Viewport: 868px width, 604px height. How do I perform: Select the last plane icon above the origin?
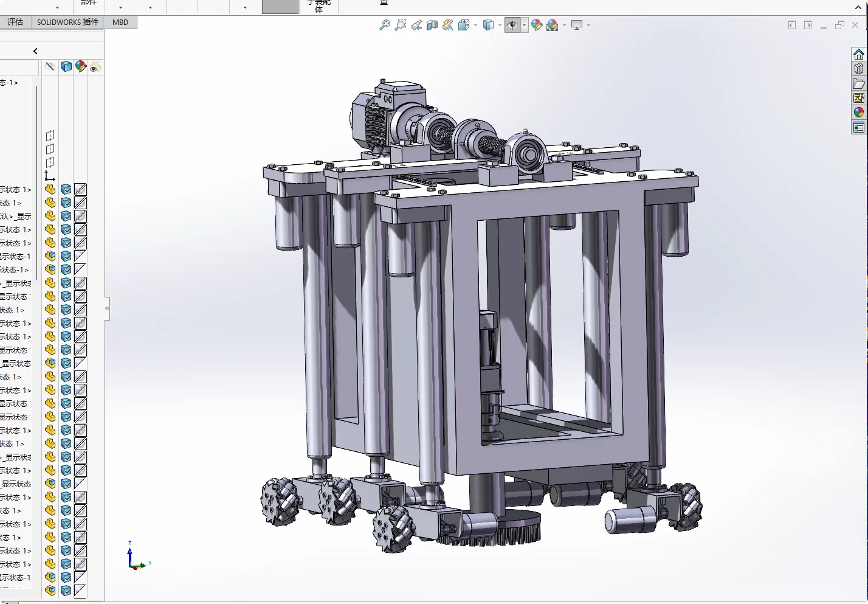click(x=50, y=162)
